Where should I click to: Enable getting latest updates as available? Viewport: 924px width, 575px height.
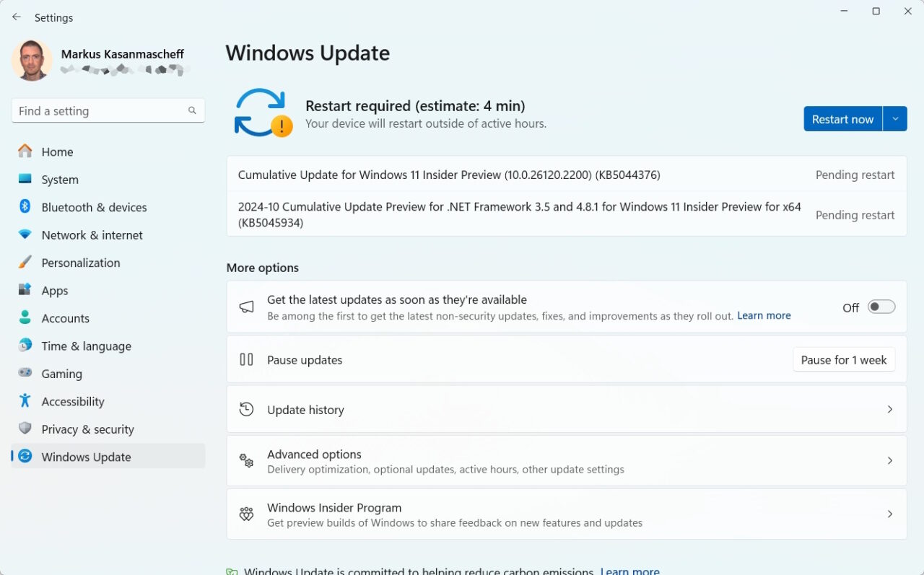(x=881, y=307)
